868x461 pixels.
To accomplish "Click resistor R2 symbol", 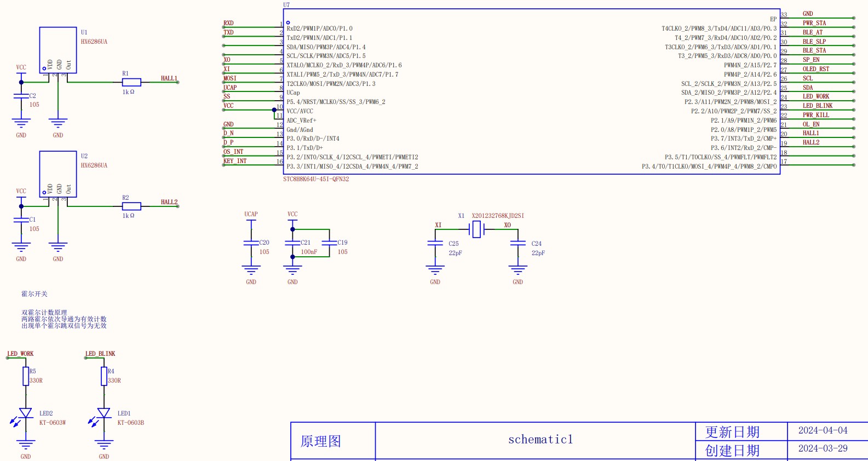I will click(131, 206).
